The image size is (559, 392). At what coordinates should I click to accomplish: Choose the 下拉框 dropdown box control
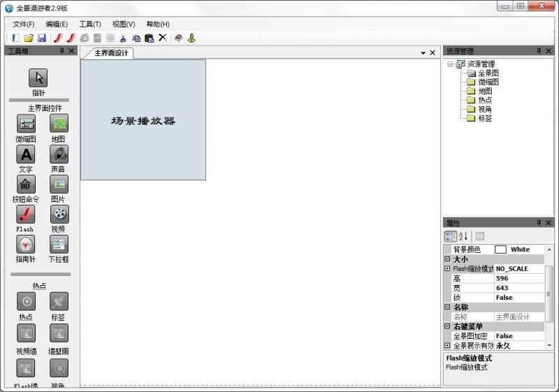[59, 244]
